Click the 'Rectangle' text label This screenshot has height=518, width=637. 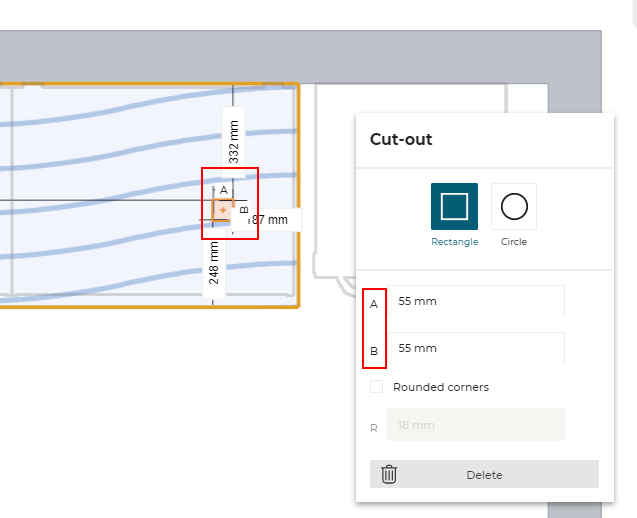[x=454, y=242]
